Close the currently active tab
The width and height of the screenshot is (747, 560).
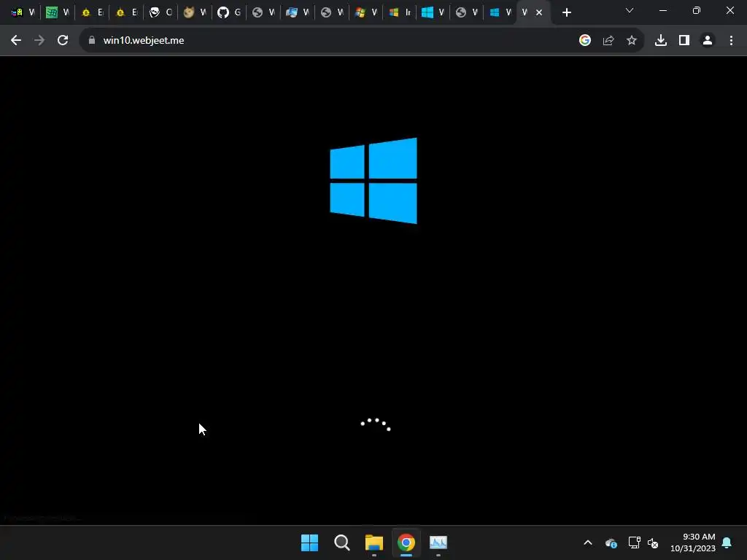point(539,13)
